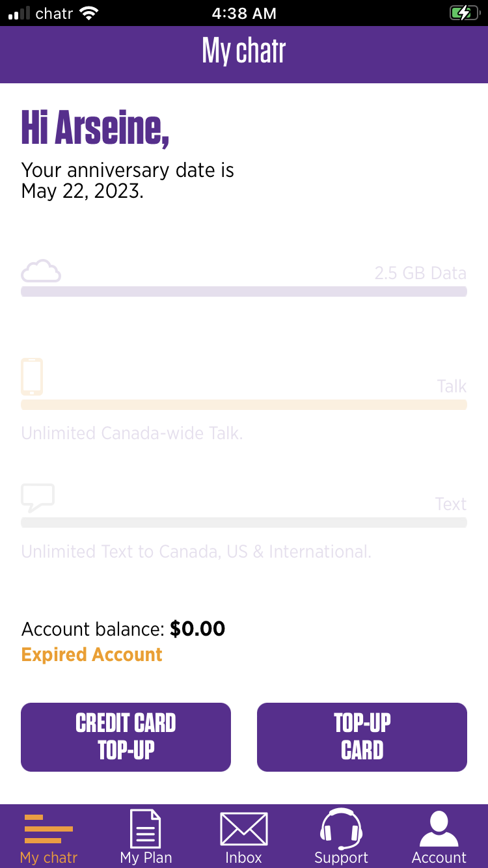This screenshot has width=488, height=868.
Task: Tap the speech bubble Text icon
Action: click(x=38, y=498)
